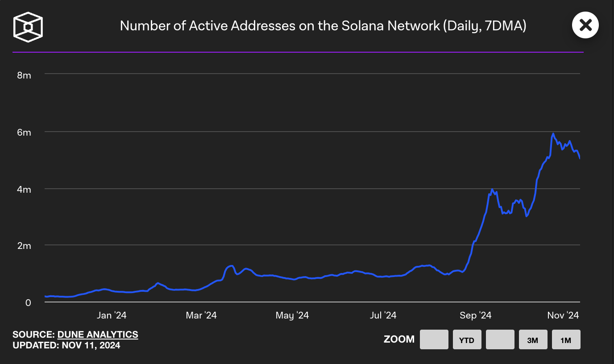Select the 3M zoom preset
Viewport: 614px width, 364px height.
tap(533, 339)
